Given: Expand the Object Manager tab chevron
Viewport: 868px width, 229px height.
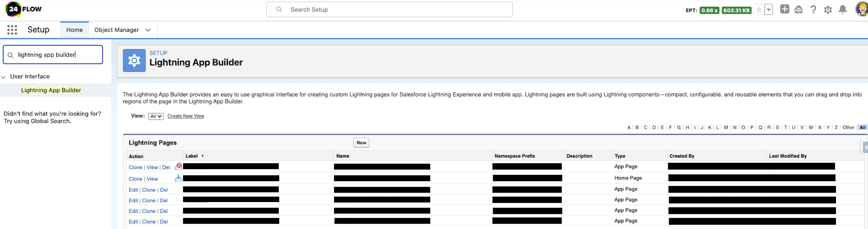Looking at the screenshot, I should (x=148, y=30).
